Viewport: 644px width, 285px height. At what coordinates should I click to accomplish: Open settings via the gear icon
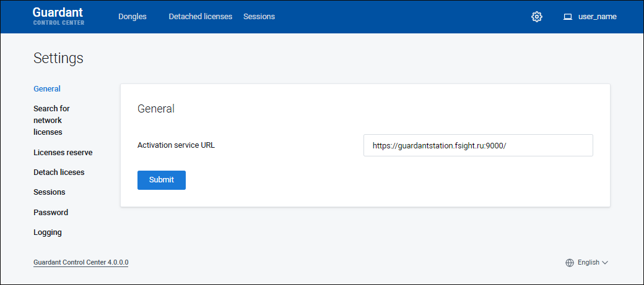coord(537,17)
